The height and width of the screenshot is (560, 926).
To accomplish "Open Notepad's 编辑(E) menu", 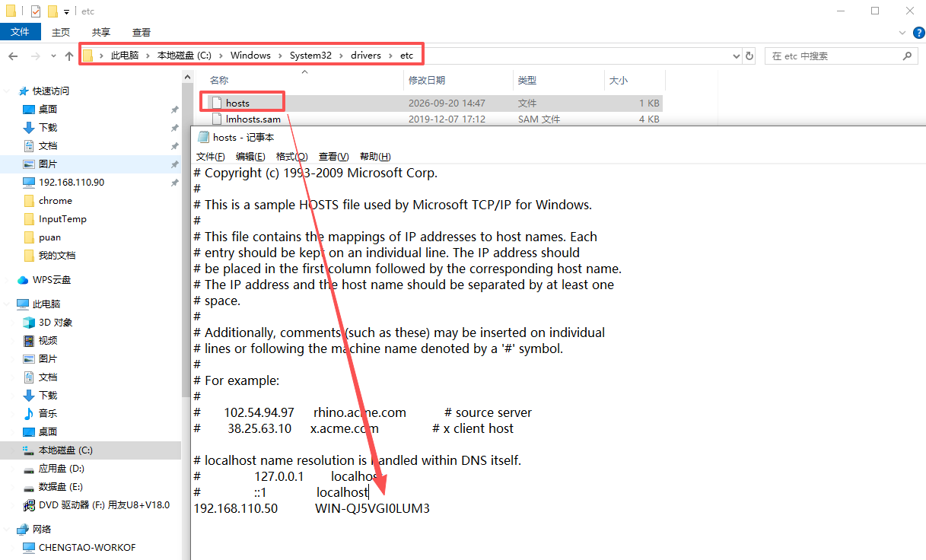I will pyautogui.click(x=250, y=156).
